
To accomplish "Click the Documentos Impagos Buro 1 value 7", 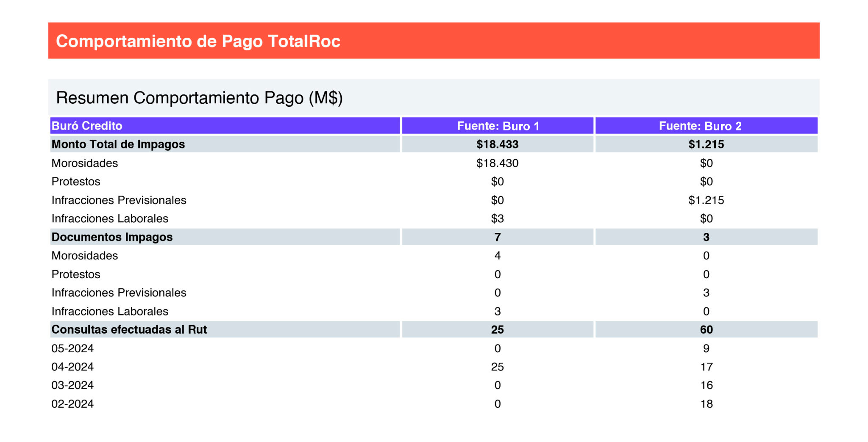I will pyautogui.click(x=498, y=237).
